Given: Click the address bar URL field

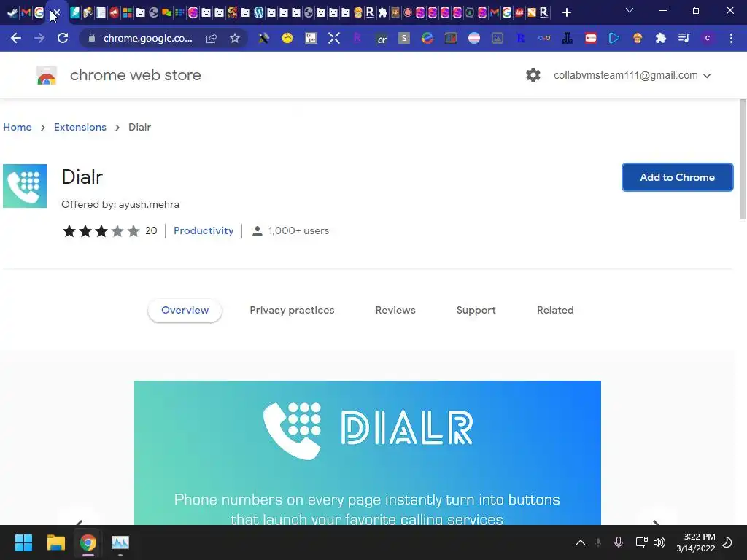Looking at the screenshot, I should point(147,38).
